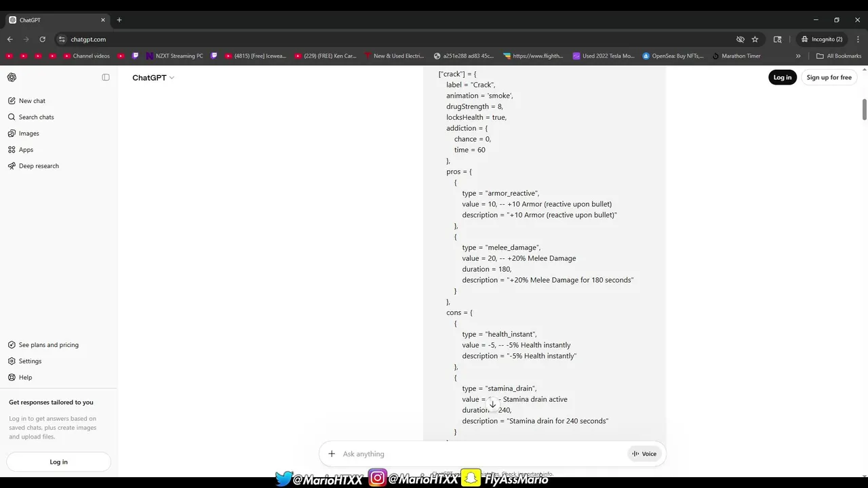Open a new browser tab
Viewport: 868px width, 488px height.
[x=119, y=20]
